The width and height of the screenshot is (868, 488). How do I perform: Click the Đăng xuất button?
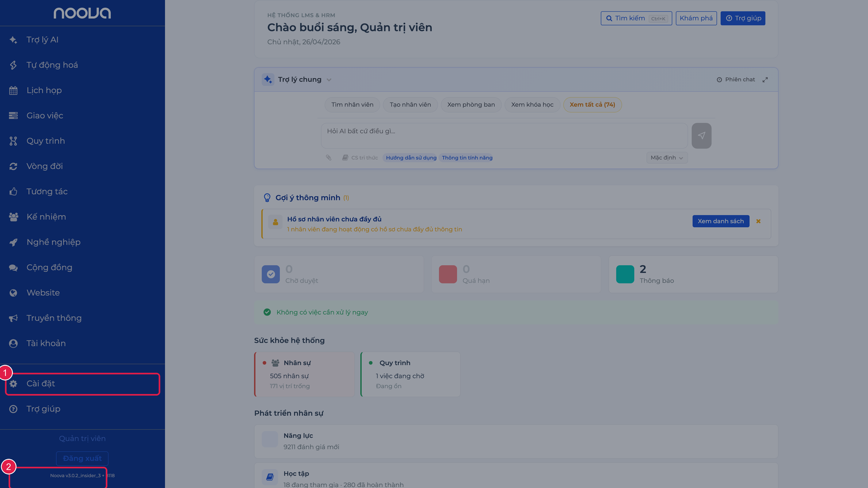[x=82, y=458]
